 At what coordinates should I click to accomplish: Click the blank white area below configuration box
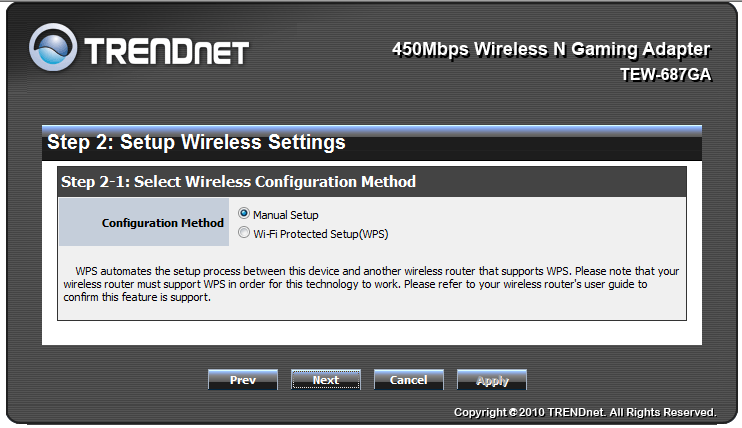(371, 333)
